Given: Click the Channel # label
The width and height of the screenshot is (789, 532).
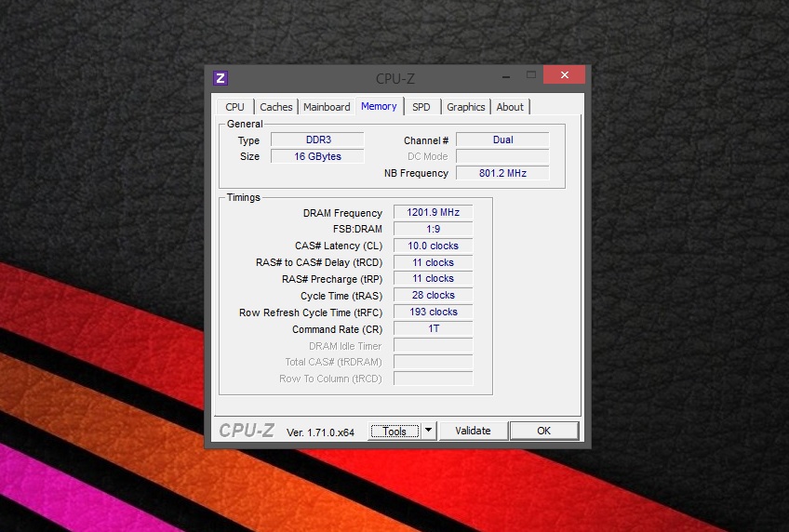Looking at the screenshot, I should pyautogui.click(x=426, y=140).
